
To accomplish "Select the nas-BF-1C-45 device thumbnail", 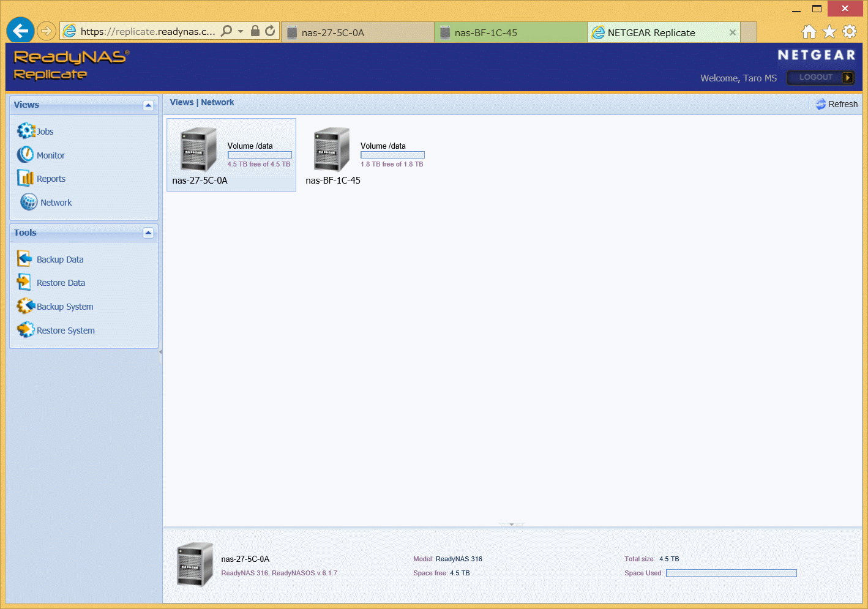I will (331, 150).
